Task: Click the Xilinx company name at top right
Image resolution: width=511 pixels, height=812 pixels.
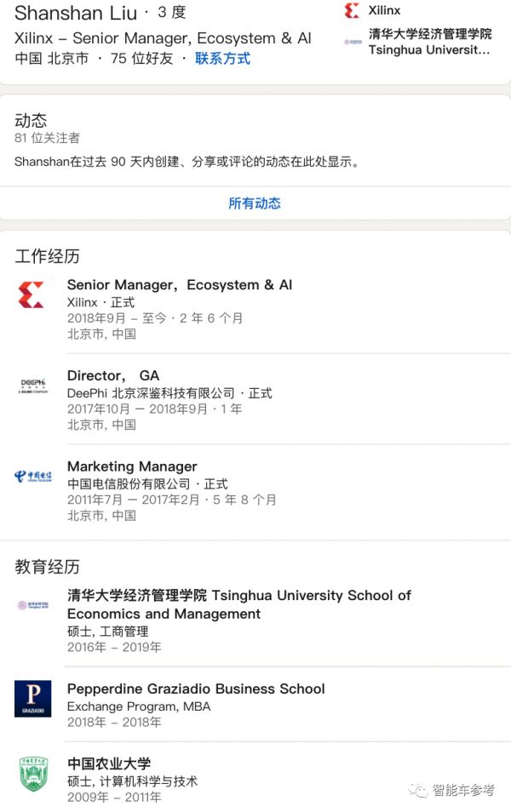Action: pyautogui.click(x=384, y=11)
